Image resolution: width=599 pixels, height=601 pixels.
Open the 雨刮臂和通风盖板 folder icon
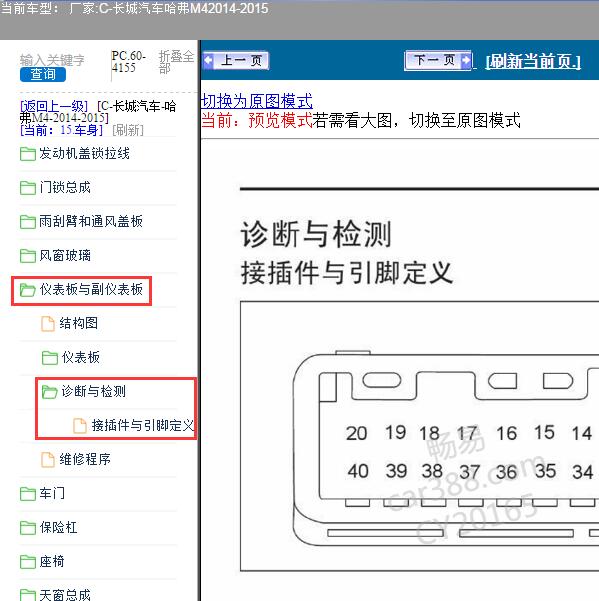(28, 222)
